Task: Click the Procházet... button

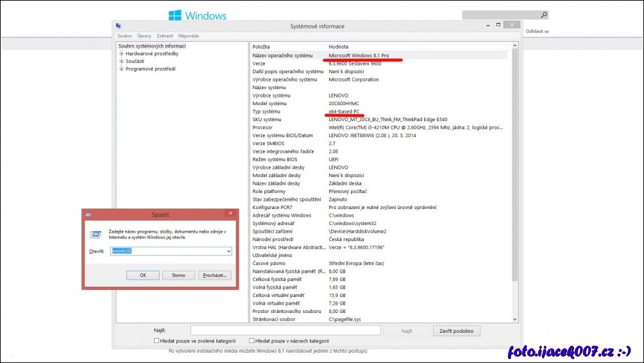Action: (x=214, y=275)
